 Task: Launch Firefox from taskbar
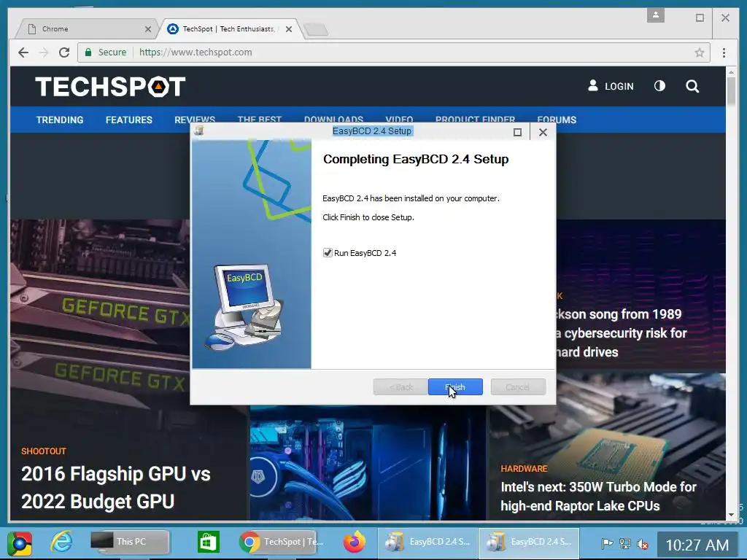point(355,542)
